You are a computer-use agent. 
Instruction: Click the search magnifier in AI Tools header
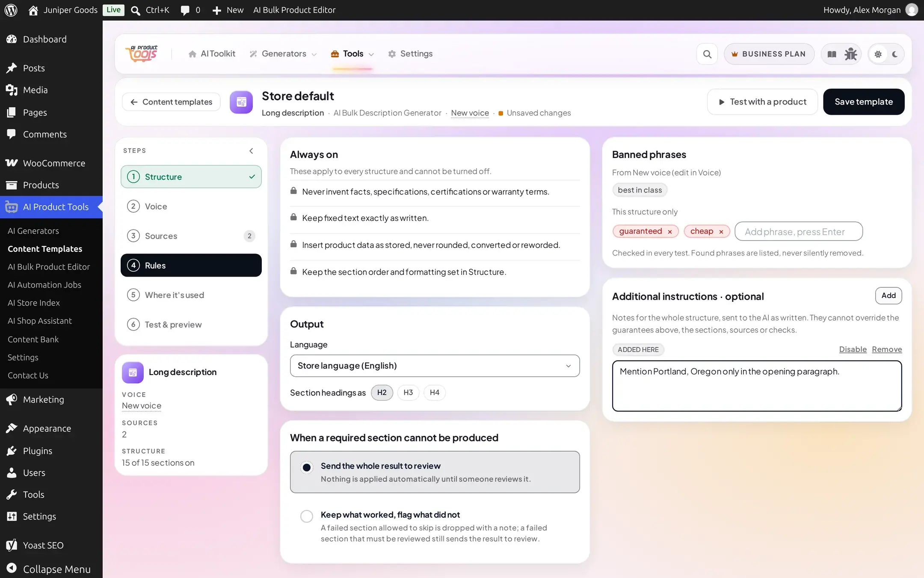pyautogui.click(x=707, y=54)
